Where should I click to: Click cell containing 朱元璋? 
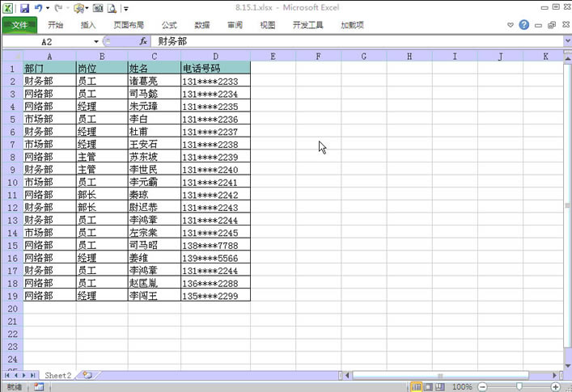click(155, 107)
